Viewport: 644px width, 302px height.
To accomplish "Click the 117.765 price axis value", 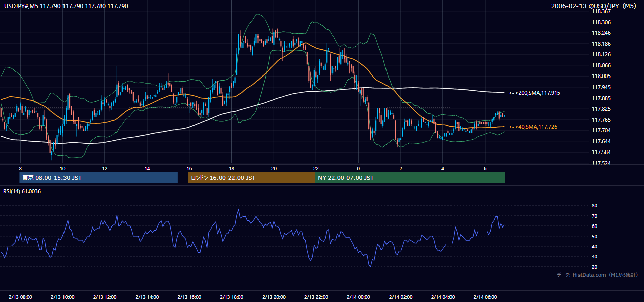I will [x=601, y=120].
